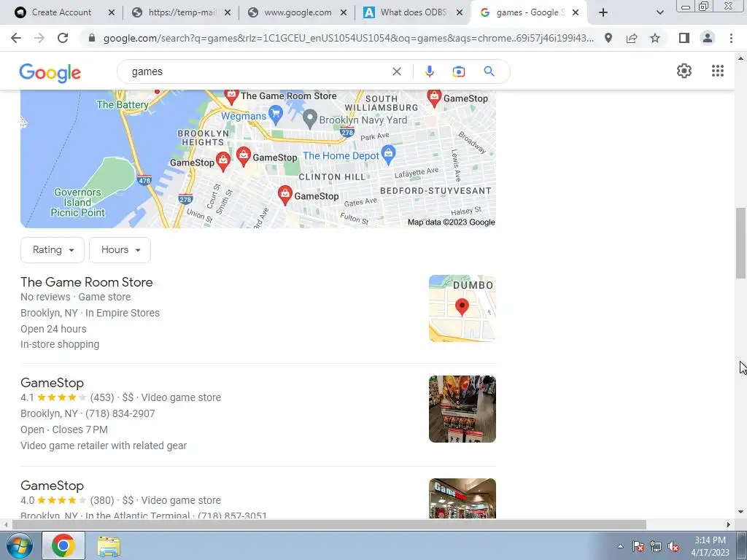Close the What does ODBS tab
This screenshot has width=747, height=560.
460,12
